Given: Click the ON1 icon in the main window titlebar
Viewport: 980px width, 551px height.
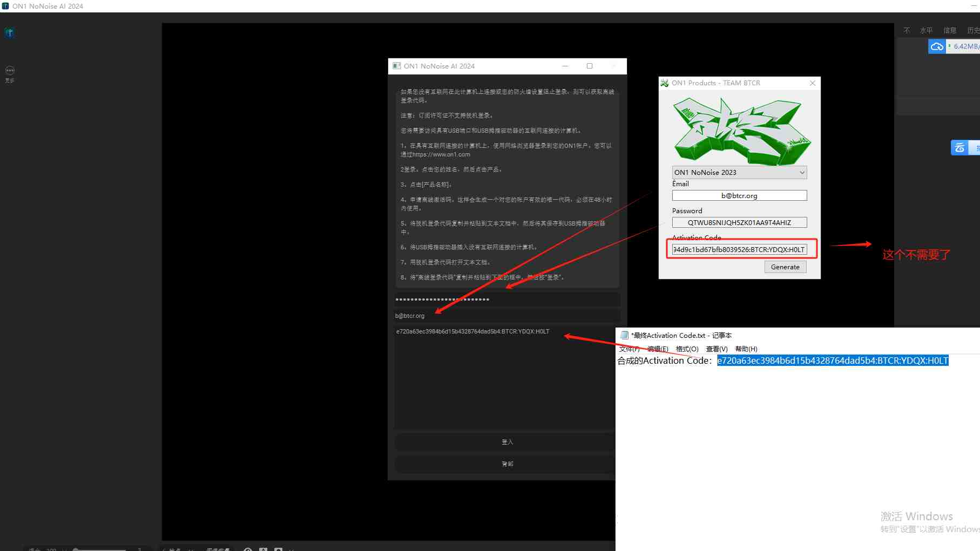Looking at the screenshot, I should click(5, 6).
